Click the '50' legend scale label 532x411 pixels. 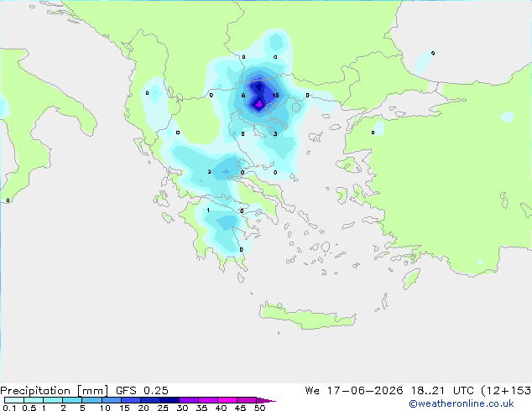[259, 408]
